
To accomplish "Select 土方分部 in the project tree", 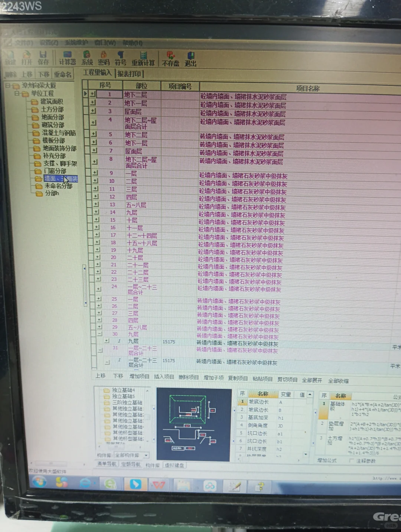I will click(52, 109).
